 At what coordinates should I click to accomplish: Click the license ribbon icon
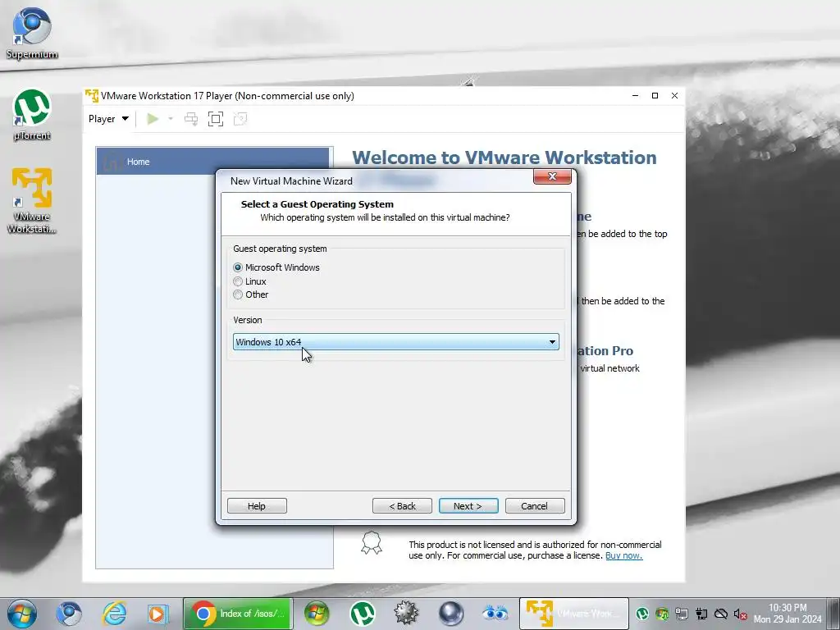[x=372, y=543]
